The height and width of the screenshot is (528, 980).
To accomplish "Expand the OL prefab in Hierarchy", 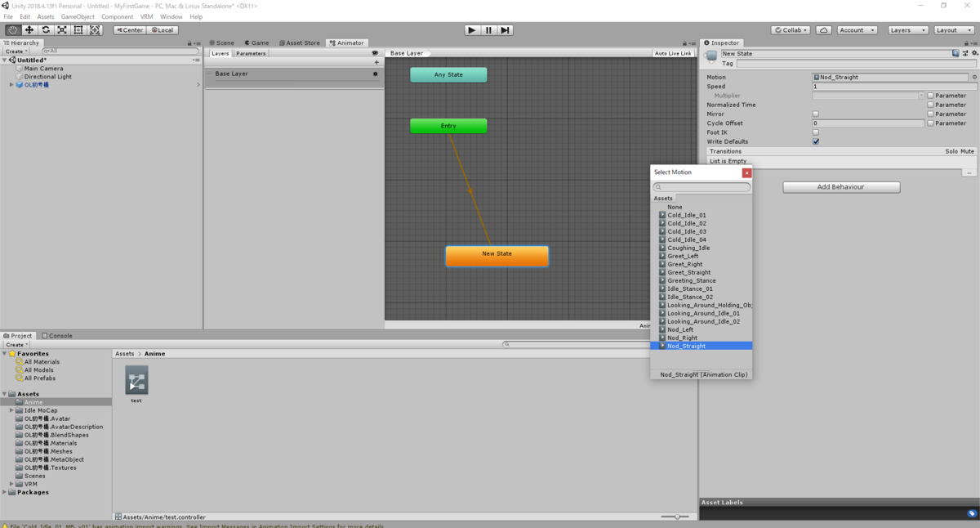I will coord(11,84).
